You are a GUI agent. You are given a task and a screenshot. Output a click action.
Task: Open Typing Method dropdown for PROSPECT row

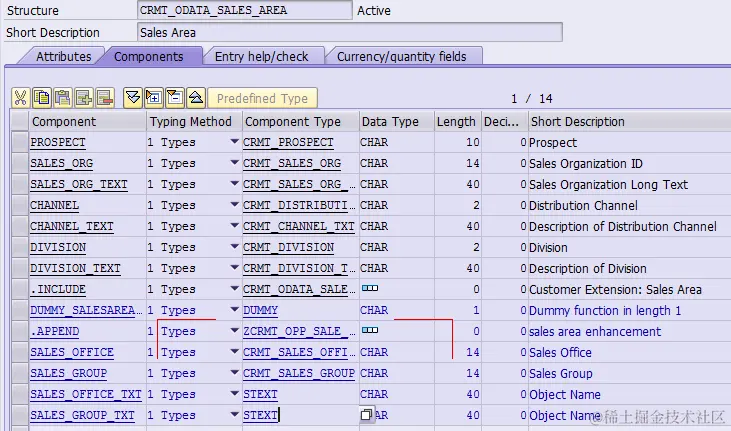coord(234,142)
